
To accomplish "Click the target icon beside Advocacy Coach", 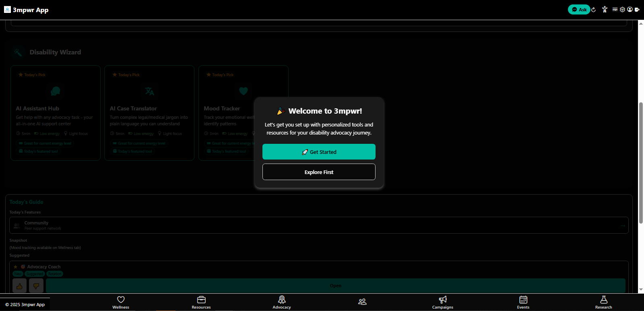I will coord(23,267).
